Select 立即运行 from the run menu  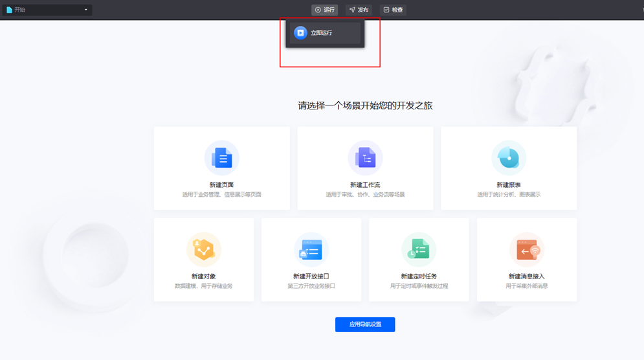pos(322,33)
